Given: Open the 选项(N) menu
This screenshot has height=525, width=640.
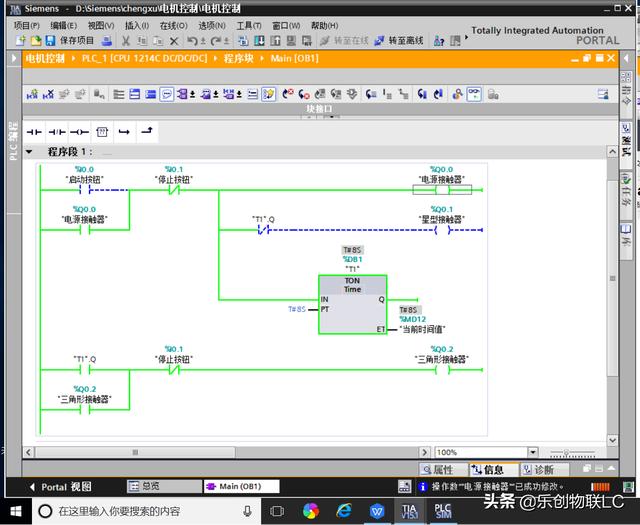Looking at the screenshot, I should 212,26.
